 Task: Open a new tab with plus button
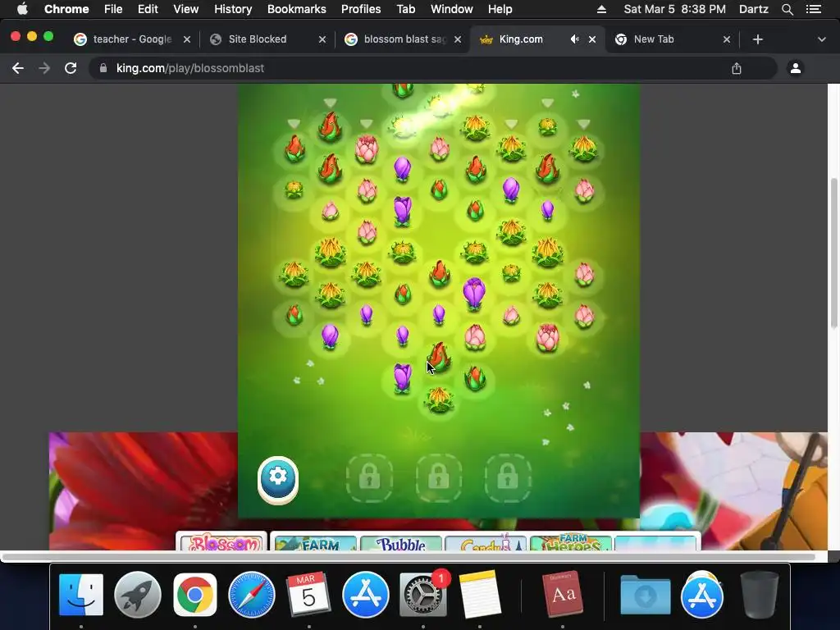(x=757, y=39)
